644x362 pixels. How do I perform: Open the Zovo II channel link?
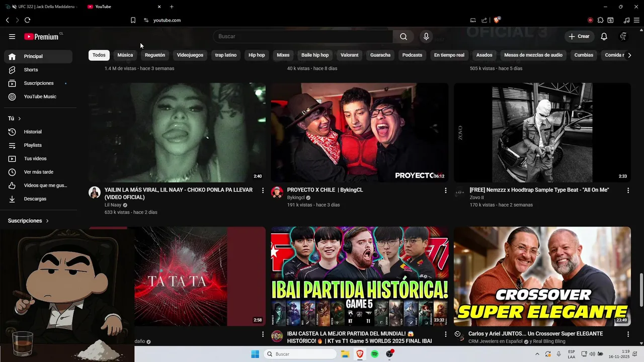coord(476,198)
